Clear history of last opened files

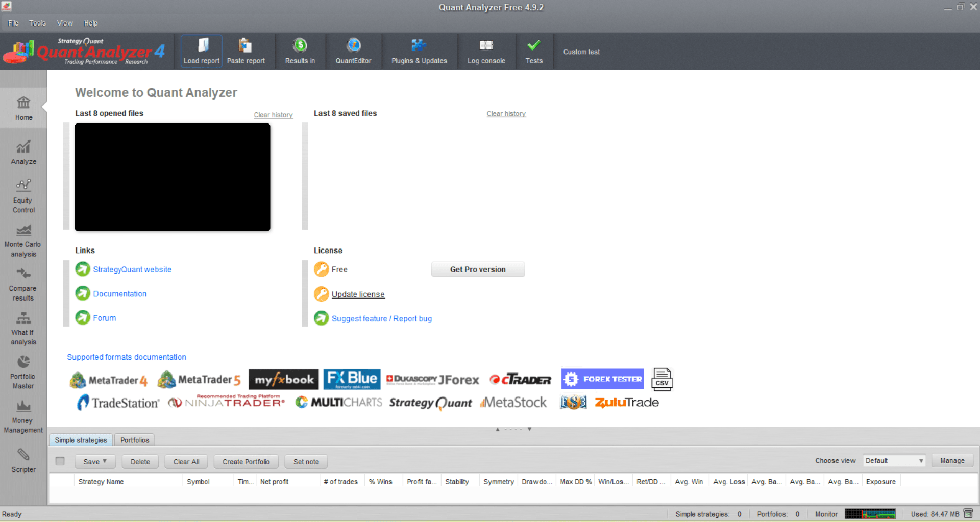(273, 115)
